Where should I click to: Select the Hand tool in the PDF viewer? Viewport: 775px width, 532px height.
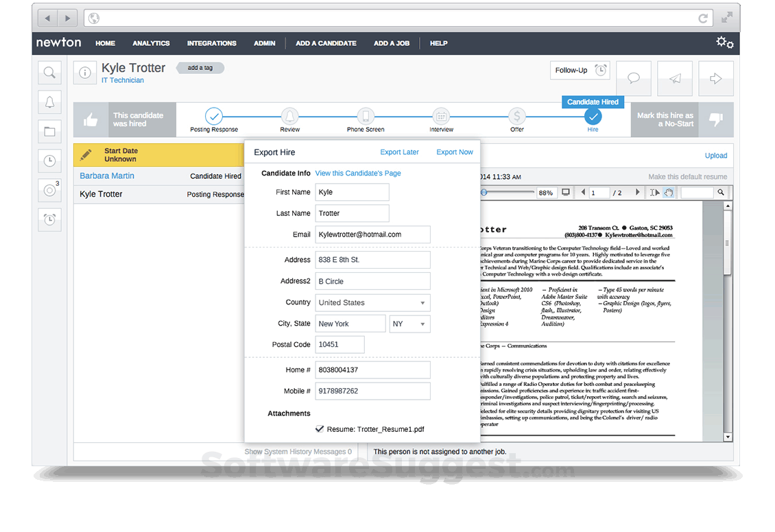[x=668, y=193]
